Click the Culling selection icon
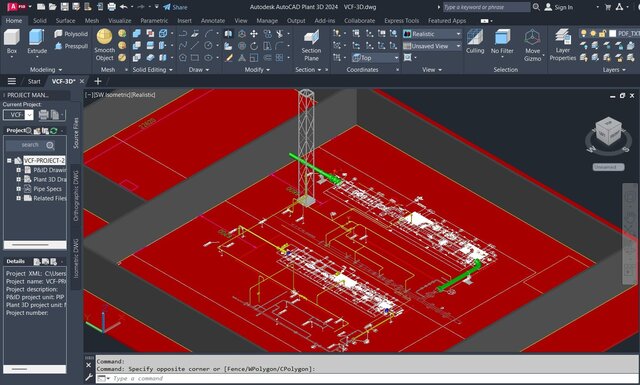Image resolution: width=640 pixels, height=385 pixels. coord(475,41)
